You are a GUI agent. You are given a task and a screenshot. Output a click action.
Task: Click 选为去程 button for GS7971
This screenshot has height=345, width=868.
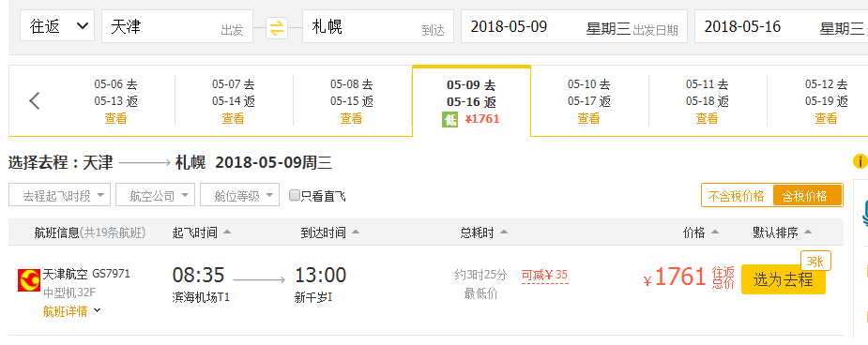(x=783, y=279)
